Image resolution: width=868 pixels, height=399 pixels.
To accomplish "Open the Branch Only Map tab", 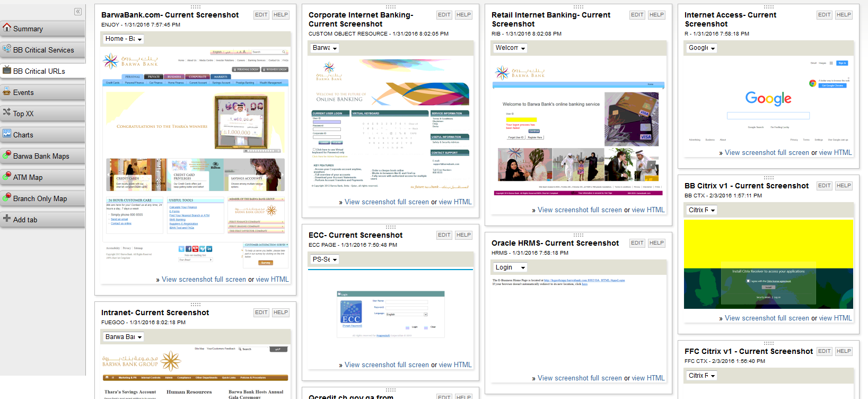I will [x=42, y=198].
